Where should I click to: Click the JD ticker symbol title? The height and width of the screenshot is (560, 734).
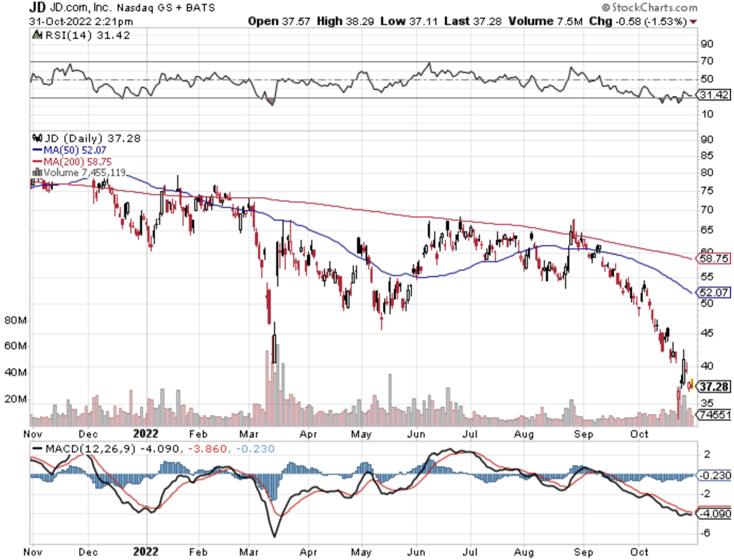pos(37,8)
